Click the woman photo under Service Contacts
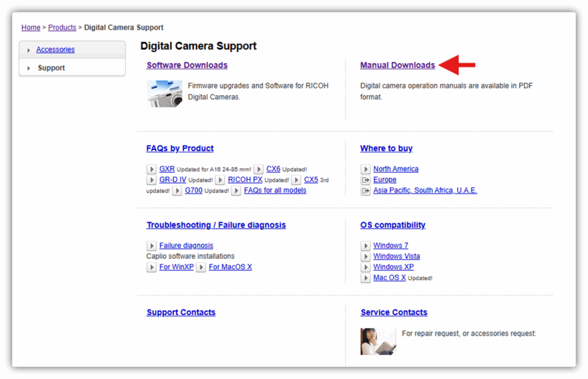 pyautogui.click(x=378, y=342)
